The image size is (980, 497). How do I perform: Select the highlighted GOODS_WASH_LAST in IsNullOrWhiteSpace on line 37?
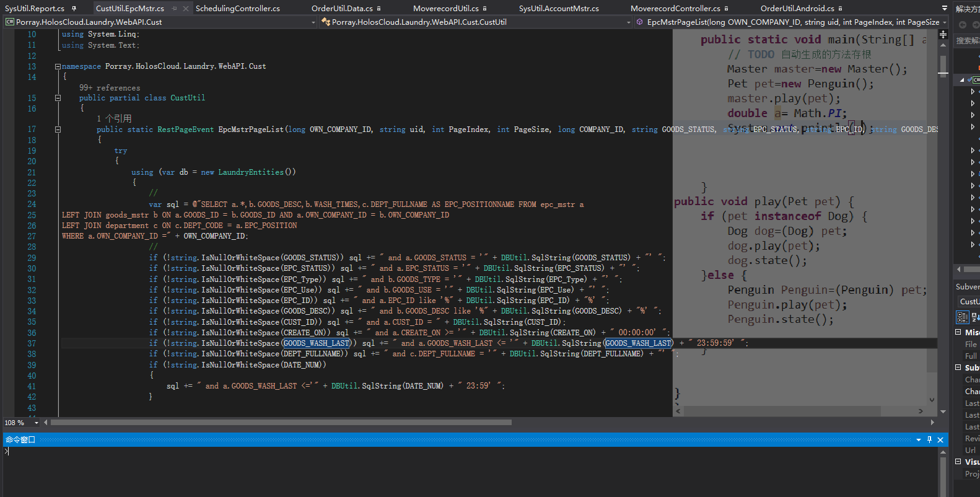pos(317,343)
